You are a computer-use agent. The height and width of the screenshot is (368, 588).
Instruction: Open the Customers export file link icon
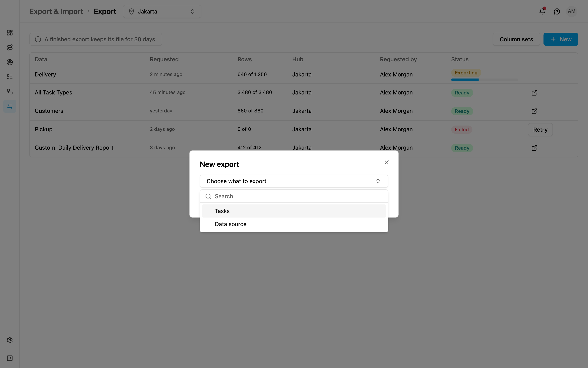tap(534, 111)
